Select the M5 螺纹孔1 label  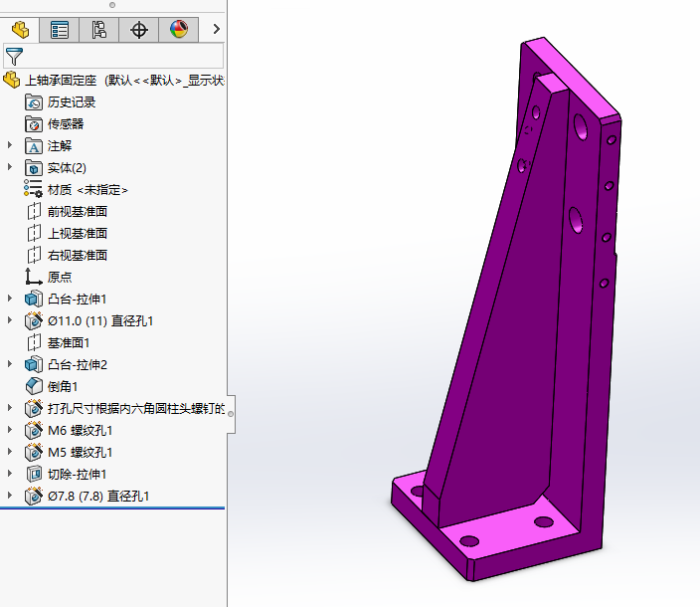80,452
